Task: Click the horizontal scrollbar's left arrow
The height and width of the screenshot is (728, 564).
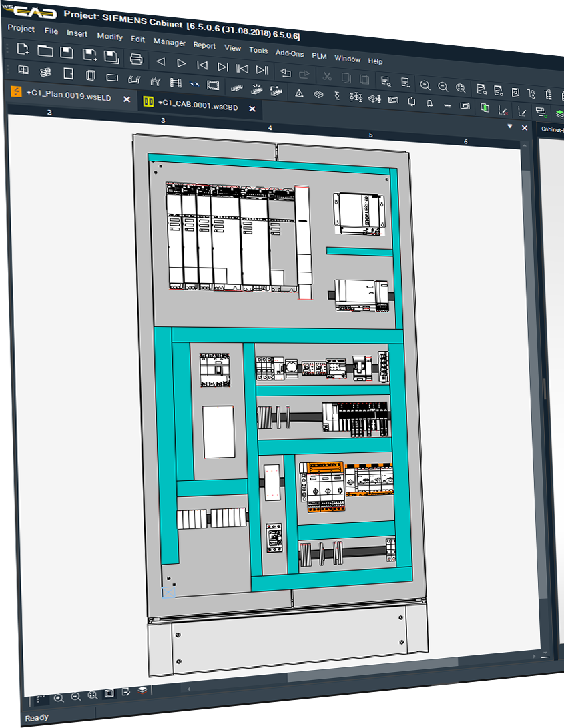Action: click(x=189, y=689)
